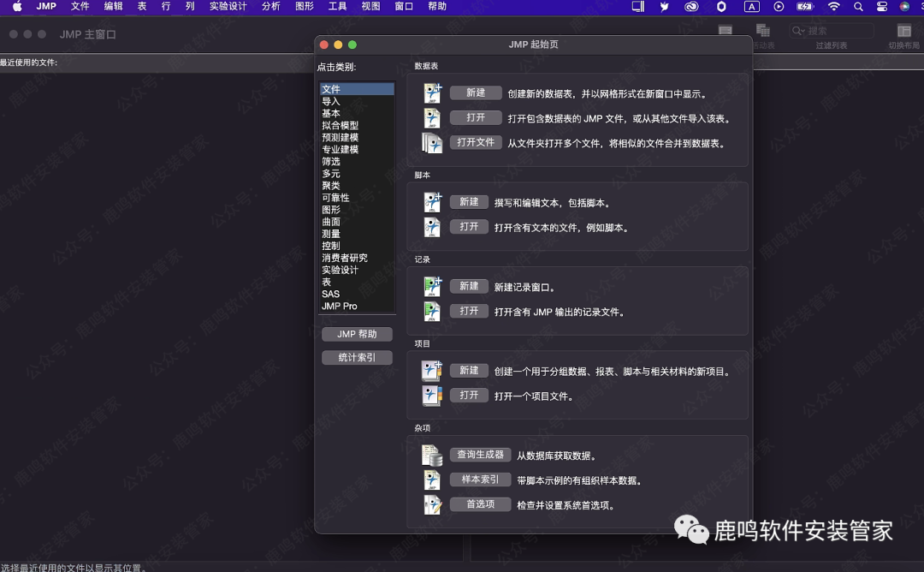Viewport: 924px width, 572px height.
Task: Open the 实验设计 menu in the menu bar
Action: pos(228,7)
